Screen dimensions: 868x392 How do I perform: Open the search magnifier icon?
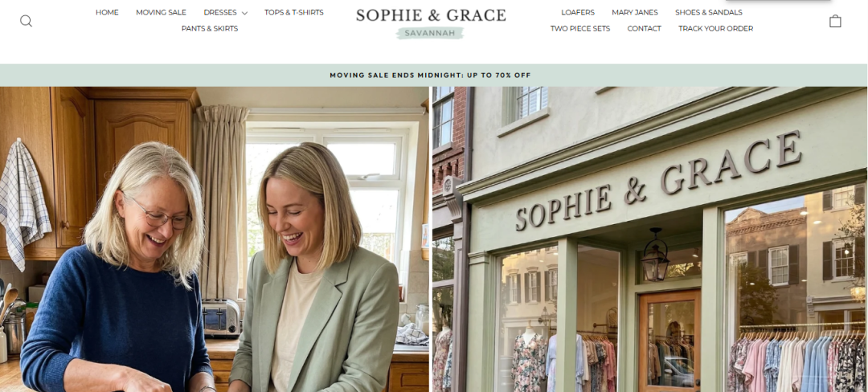point(26,21)
